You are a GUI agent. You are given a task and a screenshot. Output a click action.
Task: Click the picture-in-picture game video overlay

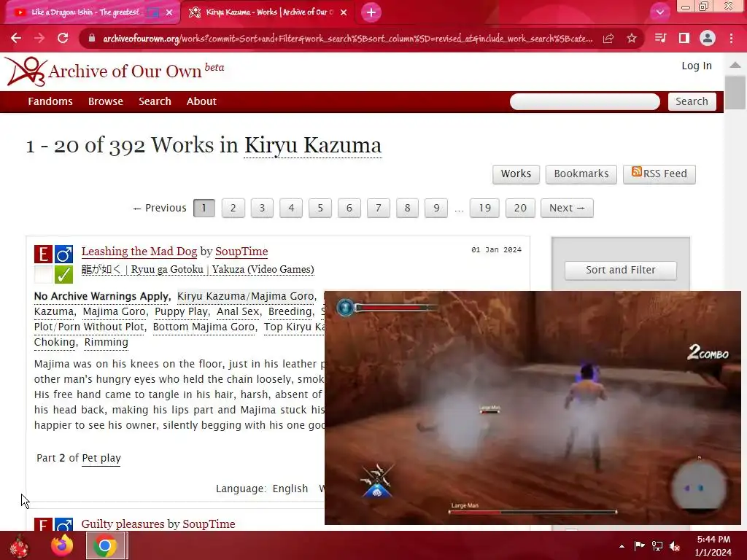[x=533, y=408]
